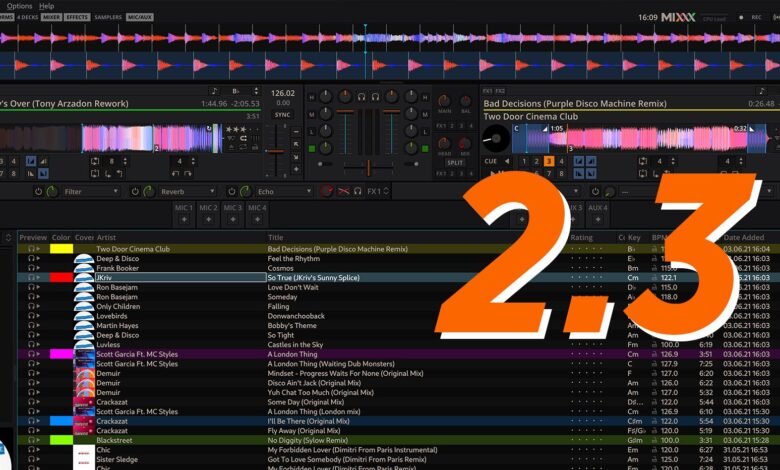The width and height of the screenshot is (780, 470).
Task: Click right deck hotcue 8 button
Action: (561, 173)
